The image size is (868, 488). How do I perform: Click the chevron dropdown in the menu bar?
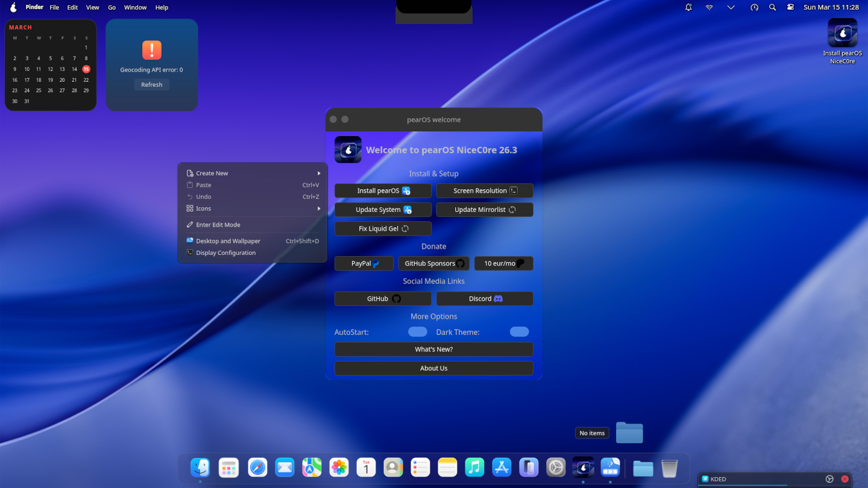731,7
